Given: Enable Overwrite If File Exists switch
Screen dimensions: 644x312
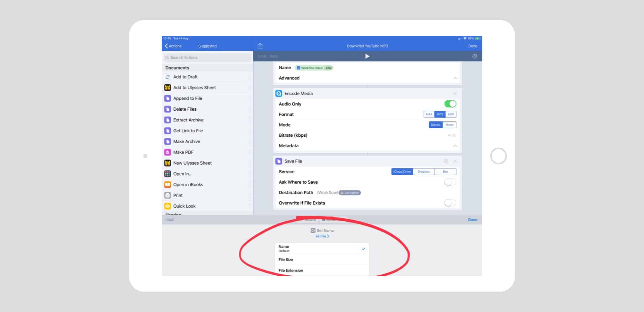Looking at the screenshot, I should pyautogui.click(x=450, y=203).
